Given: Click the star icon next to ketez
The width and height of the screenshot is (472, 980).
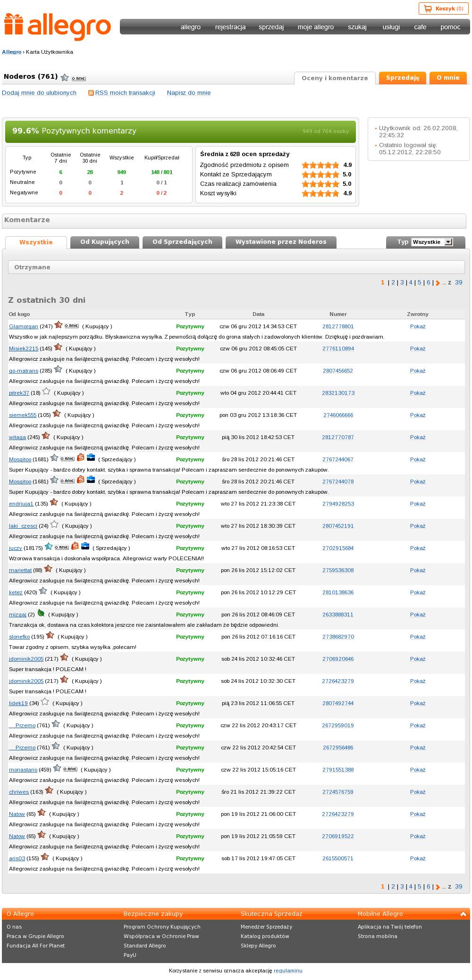Looking at the screenshot, I should pyautogui.click(x=43, y=591).
